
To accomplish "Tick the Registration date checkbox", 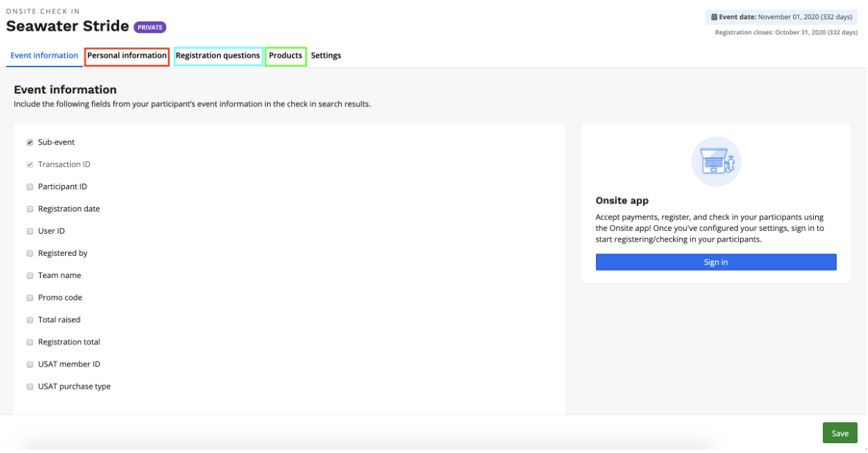I will pos(30,209).
